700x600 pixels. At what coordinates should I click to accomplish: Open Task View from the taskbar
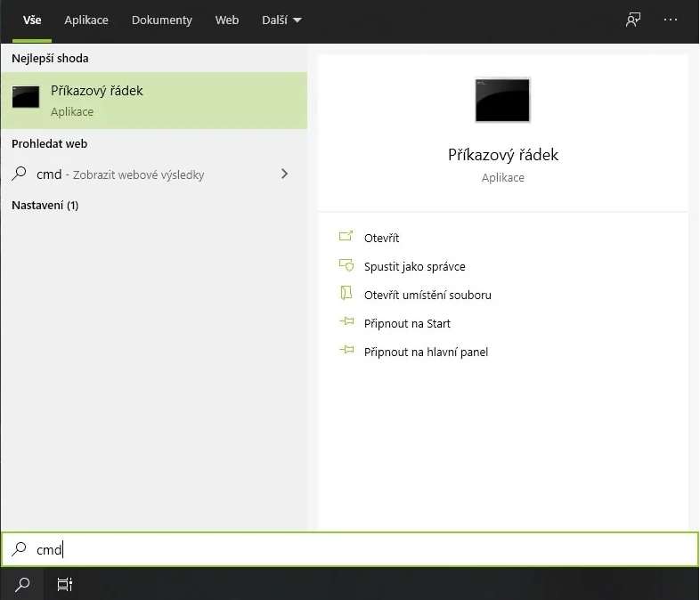coord(64,585)
